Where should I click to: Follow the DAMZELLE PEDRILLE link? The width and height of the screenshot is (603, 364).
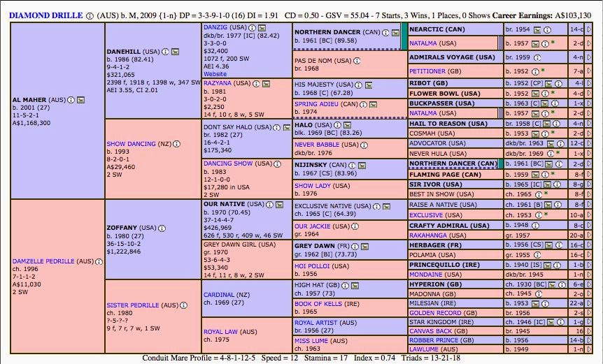pyautogui.click(x=43, y=261)
